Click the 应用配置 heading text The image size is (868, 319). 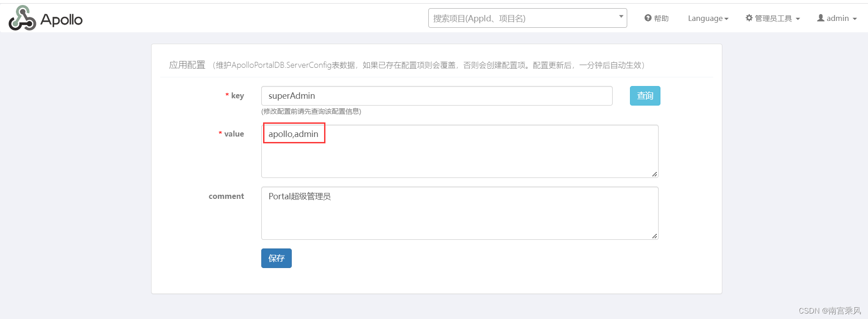pos(187,65)
